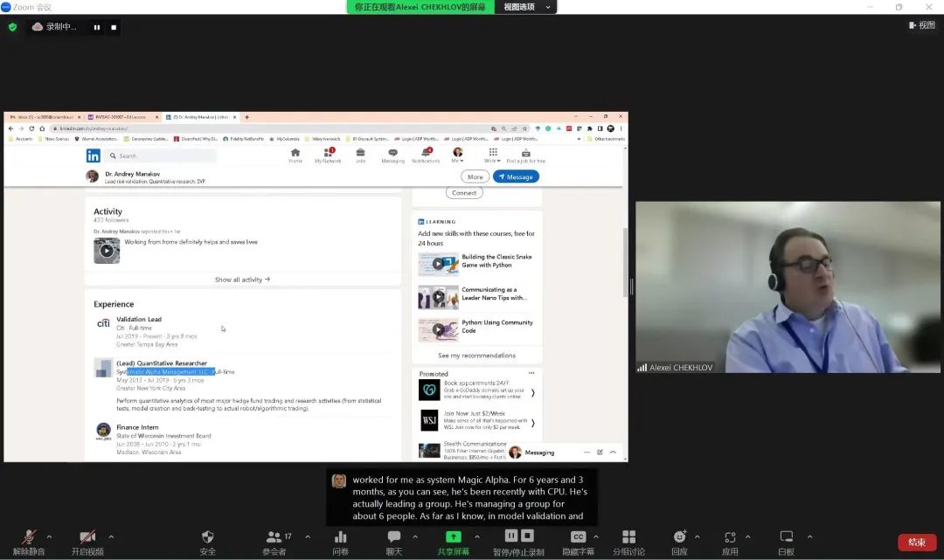Open Communicating as a Leader course

(x=438, y=297)
